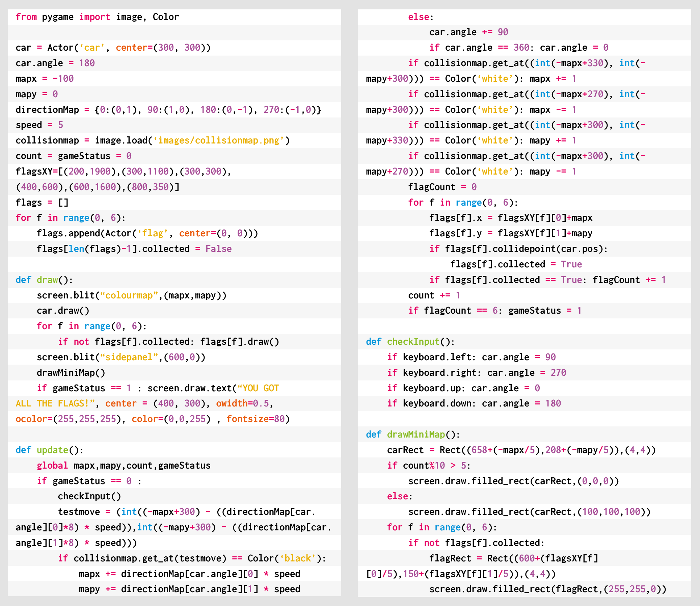The image size is (700, 606).
Task: Click the 'mapx = -100' assignment line
Action: [45, 78]
